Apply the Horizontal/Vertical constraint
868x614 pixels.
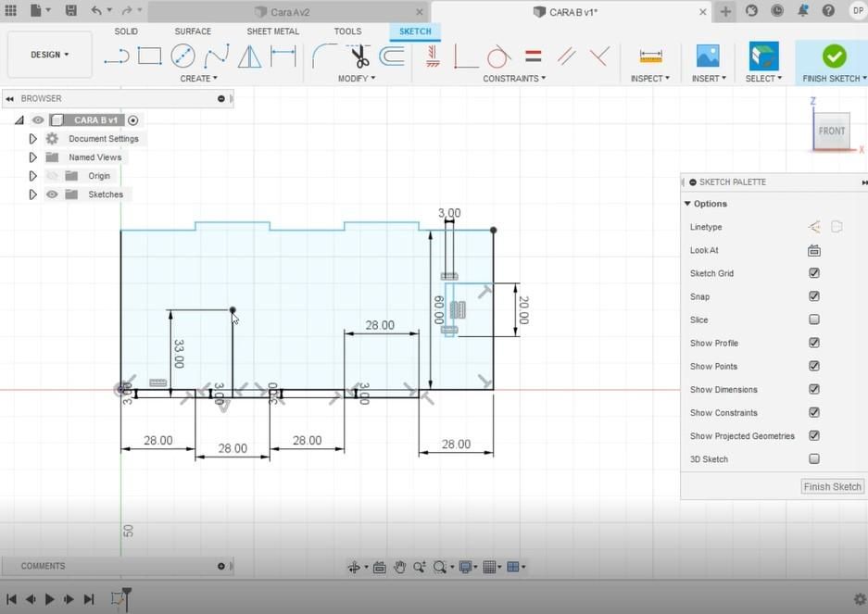pyautogui.click(x=465, y=56)
